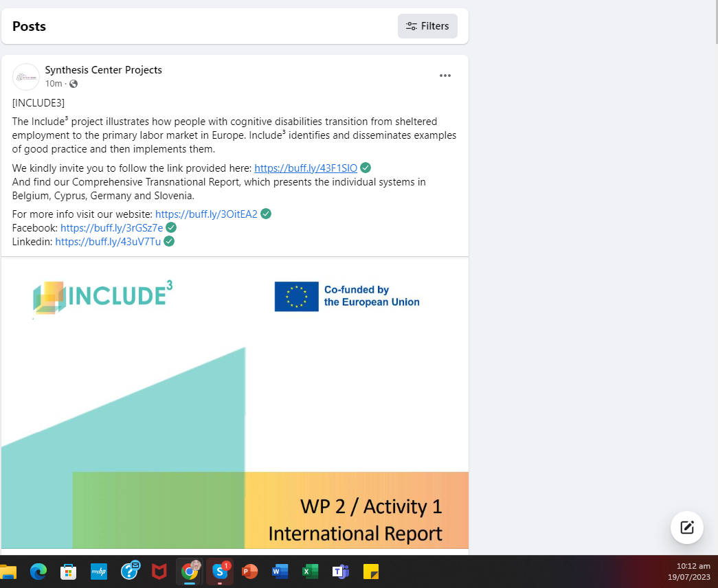
Task: Click the public globe audience icon
Action: [x=74, y=84]
